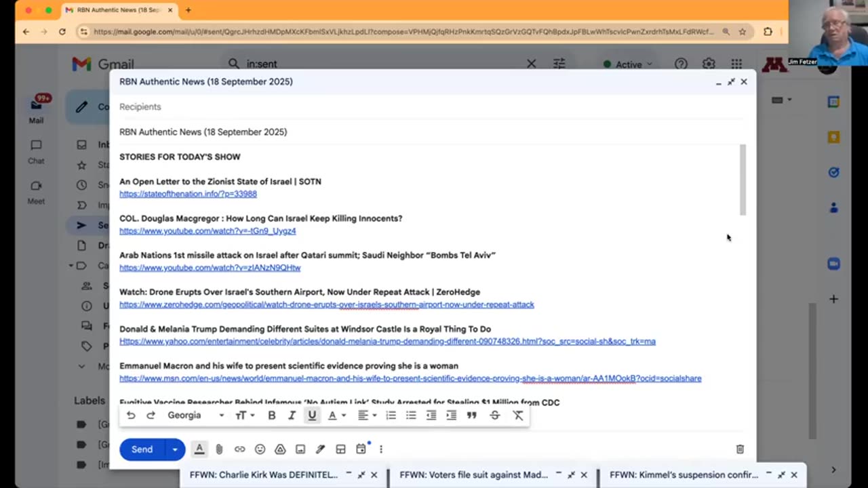Set up a time to meet
The image size is (868, 488).
click(361, 449)
